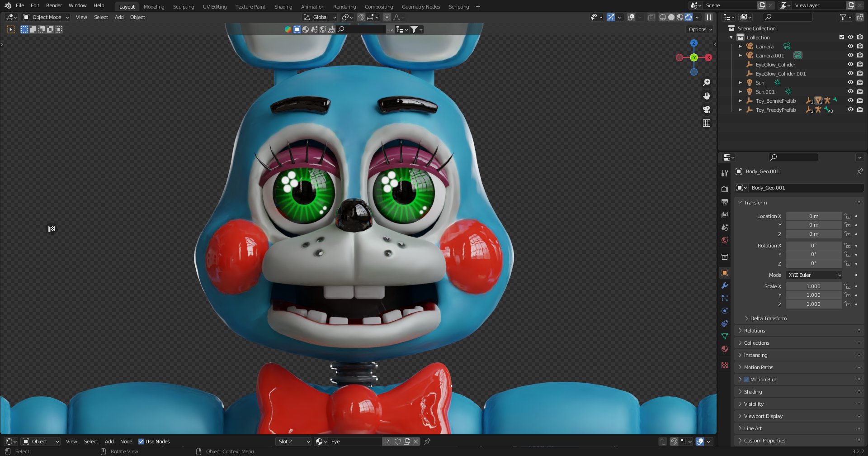The image size is (868, 456).
Task: Open the Texture properties tab
Action: 725,365
